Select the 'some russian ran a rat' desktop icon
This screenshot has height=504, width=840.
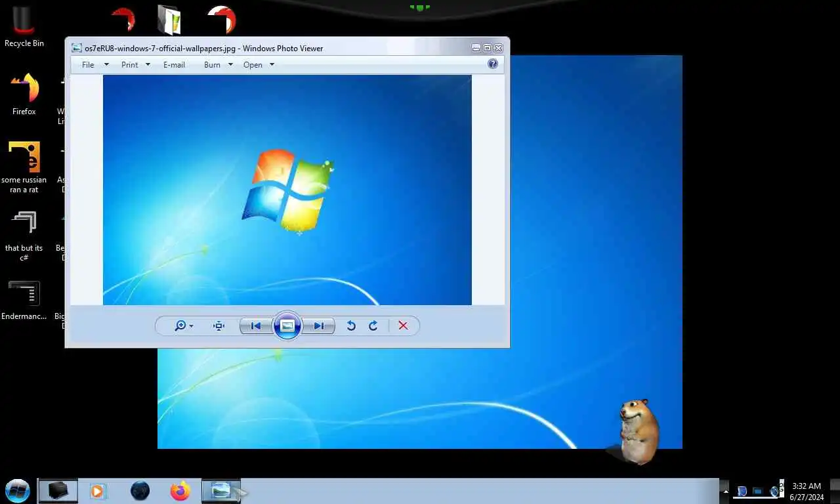pos(24,167)
